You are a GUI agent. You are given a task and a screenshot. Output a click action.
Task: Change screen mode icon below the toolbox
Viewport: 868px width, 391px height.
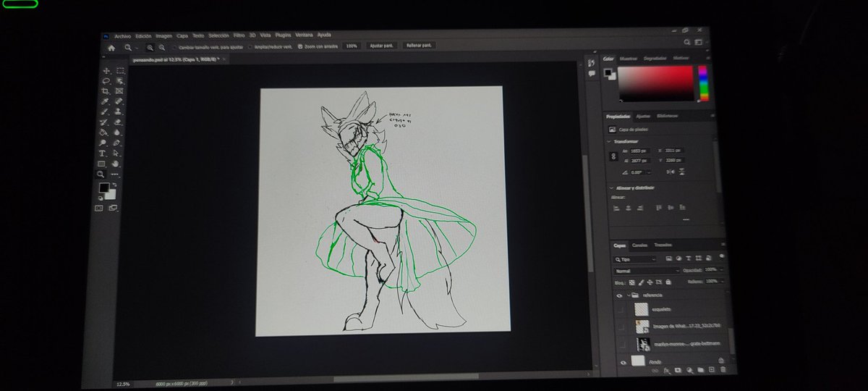(x=113, y=208)
